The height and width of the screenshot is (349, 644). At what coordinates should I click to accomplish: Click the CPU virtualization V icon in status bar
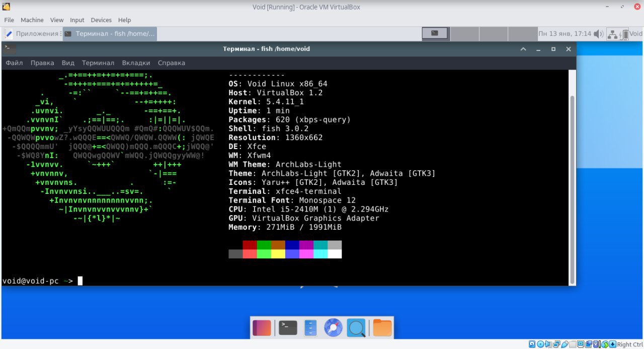(x=597, y=344)
